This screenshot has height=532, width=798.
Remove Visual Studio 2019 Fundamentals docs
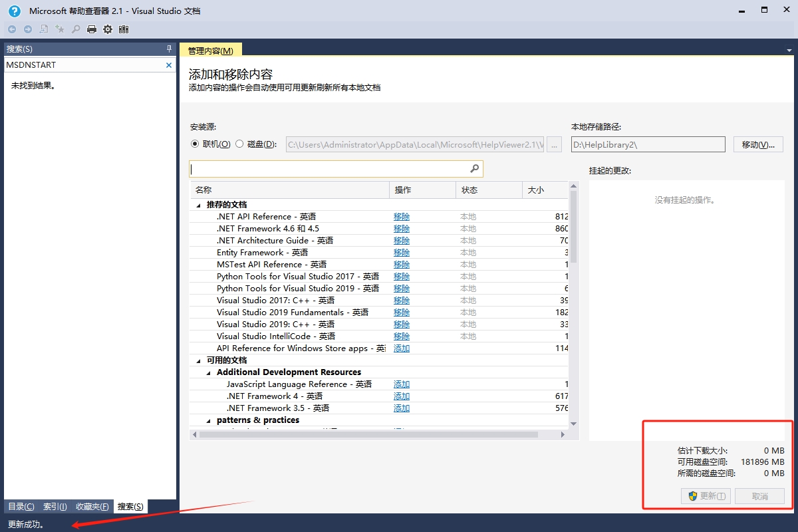click(402, 313)
